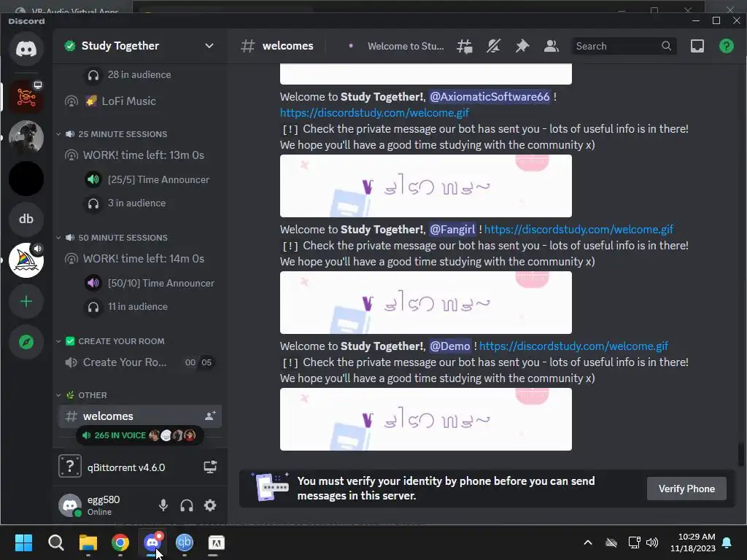Show hidden tray icons chevron

pos(588,542)
